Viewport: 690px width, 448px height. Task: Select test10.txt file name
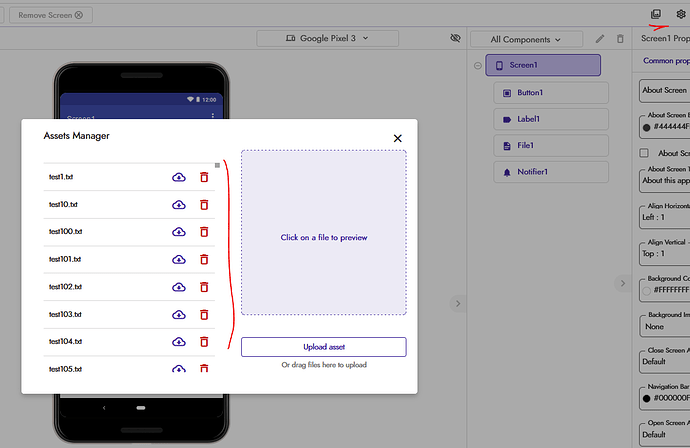coord(63,205)
